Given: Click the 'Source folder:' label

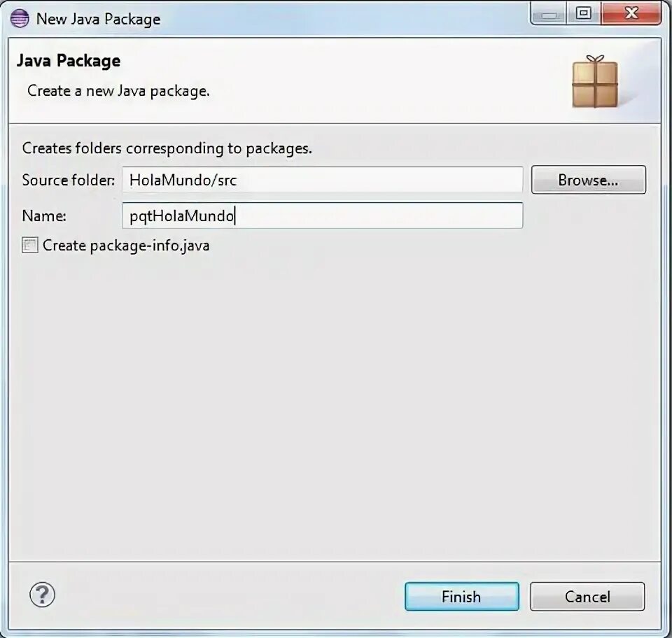Looking at the screenshot, I should point(69,180).
